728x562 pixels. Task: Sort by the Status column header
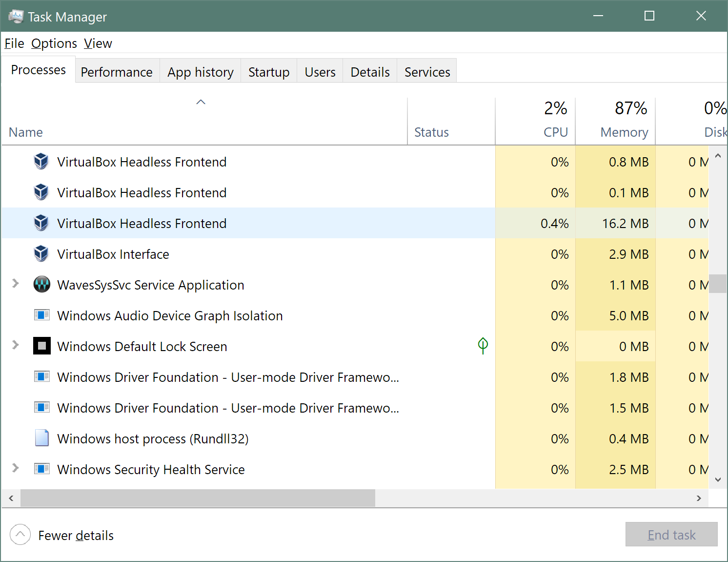pyautogui.click(x=451, y=121)
